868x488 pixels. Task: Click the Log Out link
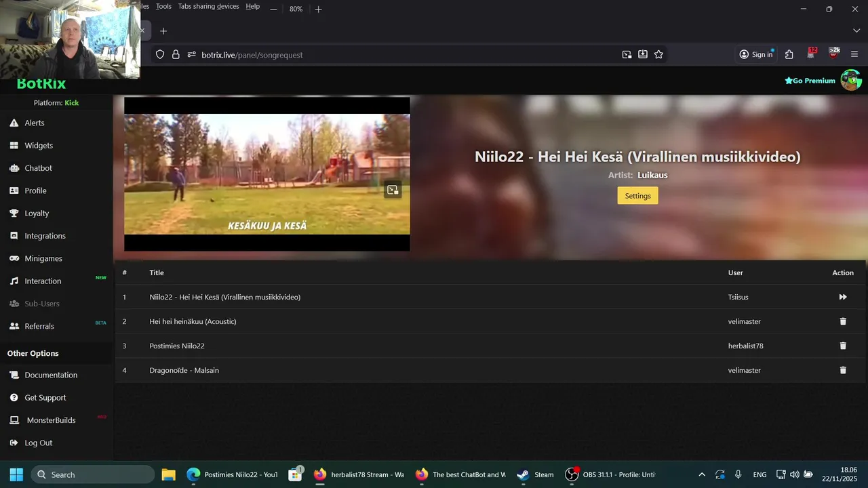tap(38, 443)
